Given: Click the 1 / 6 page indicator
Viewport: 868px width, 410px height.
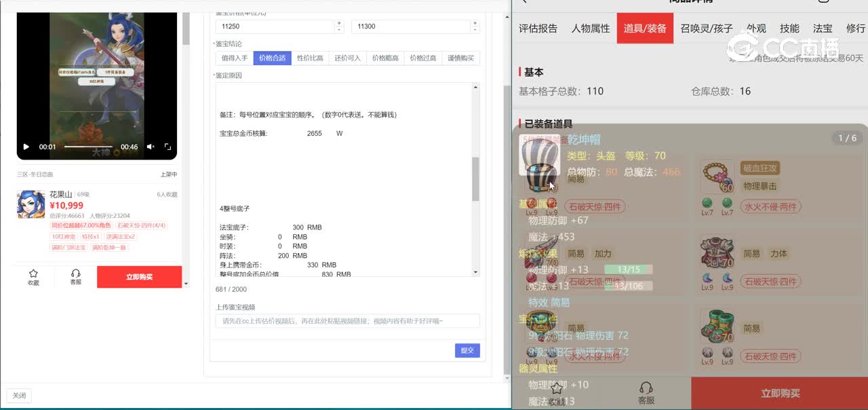Looking at the screenshot, I should (847, 138).
